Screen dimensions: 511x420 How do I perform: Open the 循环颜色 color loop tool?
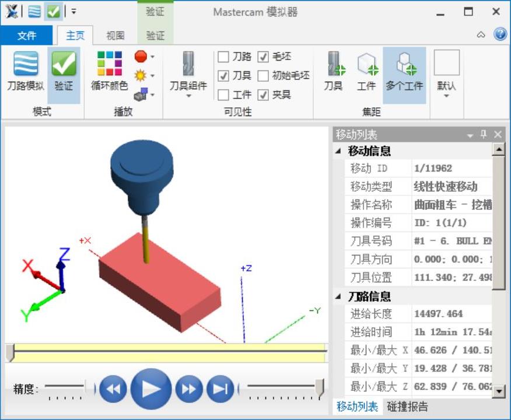coord(110,71)
